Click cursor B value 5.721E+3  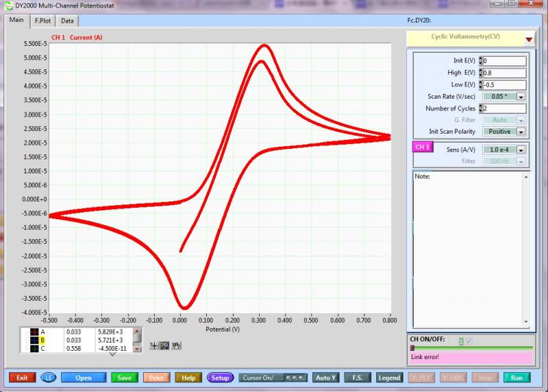coord(110,340)
